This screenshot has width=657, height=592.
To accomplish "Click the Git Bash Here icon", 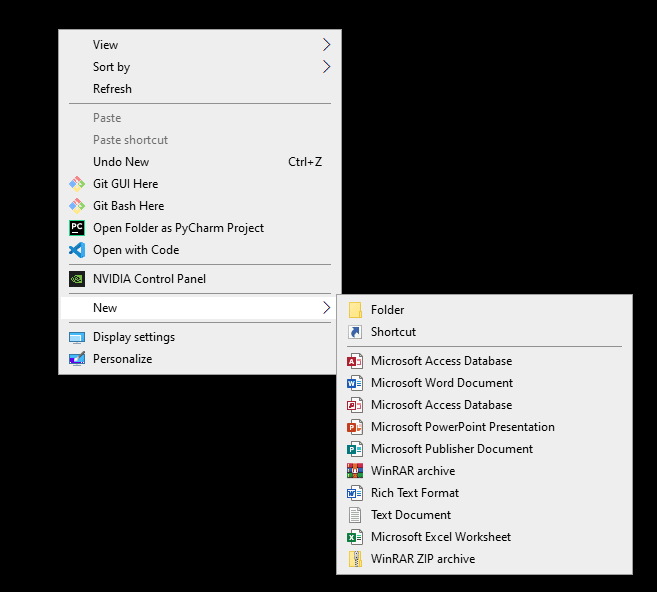I will click(x=77, y=206).
